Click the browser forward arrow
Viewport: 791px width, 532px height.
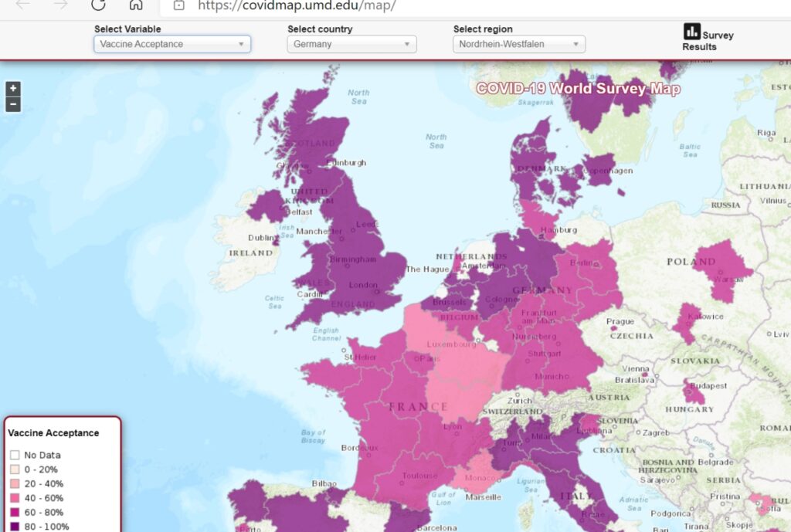[x=60, y=5]
